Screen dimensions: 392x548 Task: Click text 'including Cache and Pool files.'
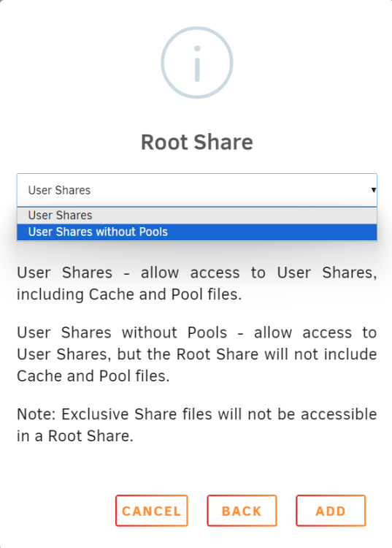[x=129, y=294]
